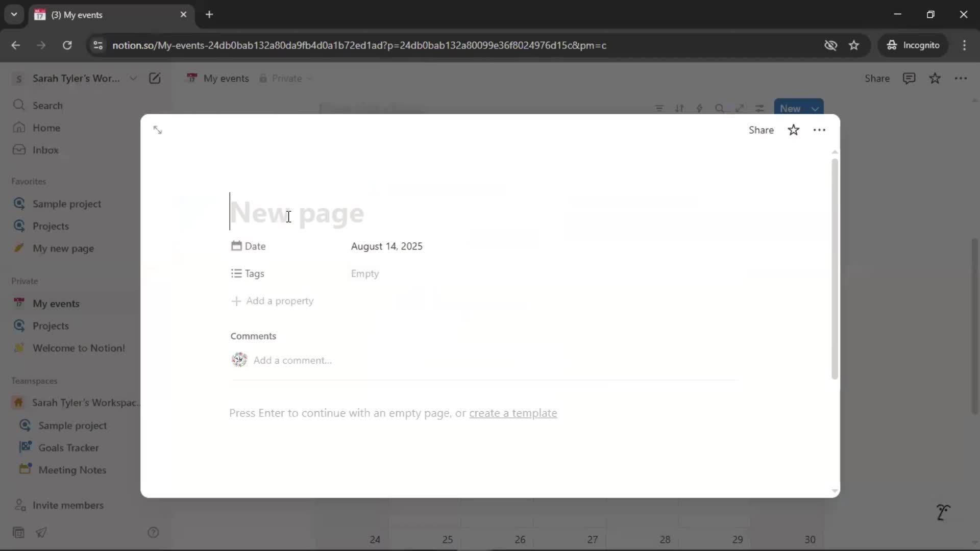980x551 pixels.
Task: Open the templates icon at sidebar bottom
Action: click(x=18, y=533)
